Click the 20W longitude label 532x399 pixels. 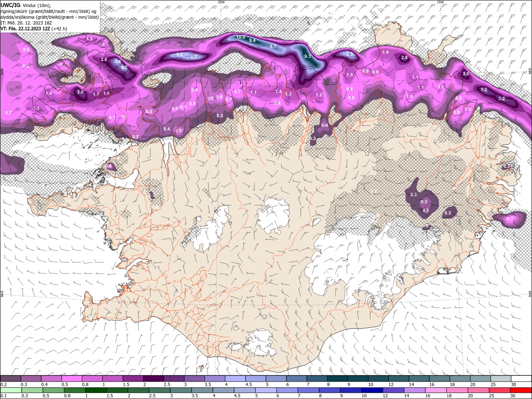point(221,2)
